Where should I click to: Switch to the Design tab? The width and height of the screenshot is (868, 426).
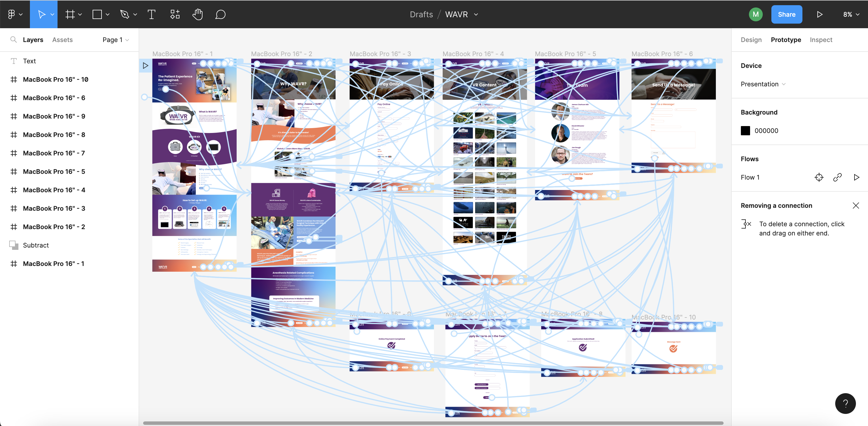(751, 39)
